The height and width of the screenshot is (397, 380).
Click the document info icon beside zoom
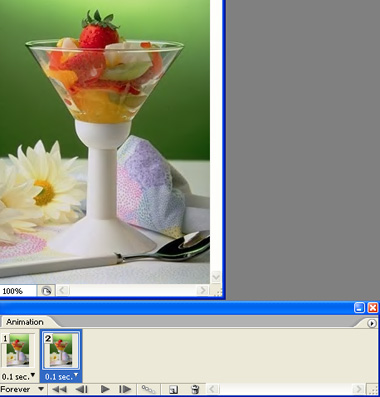[x=46, y=291]
